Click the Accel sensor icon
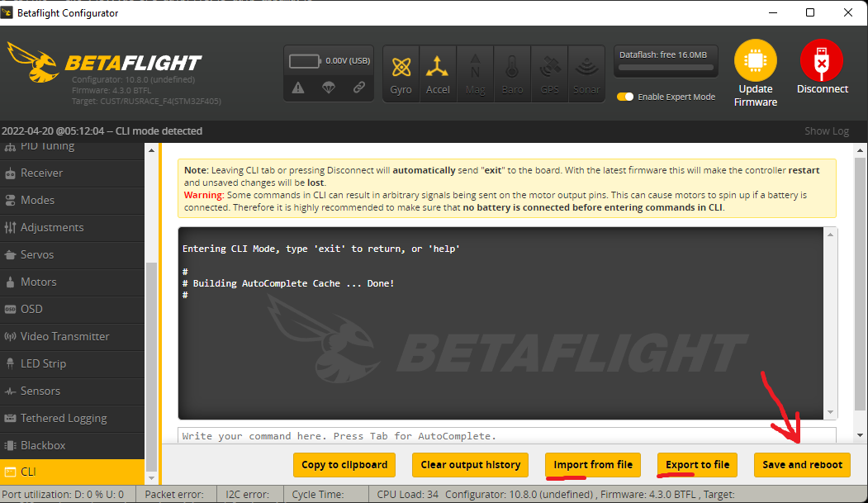 tap(438, 67)
